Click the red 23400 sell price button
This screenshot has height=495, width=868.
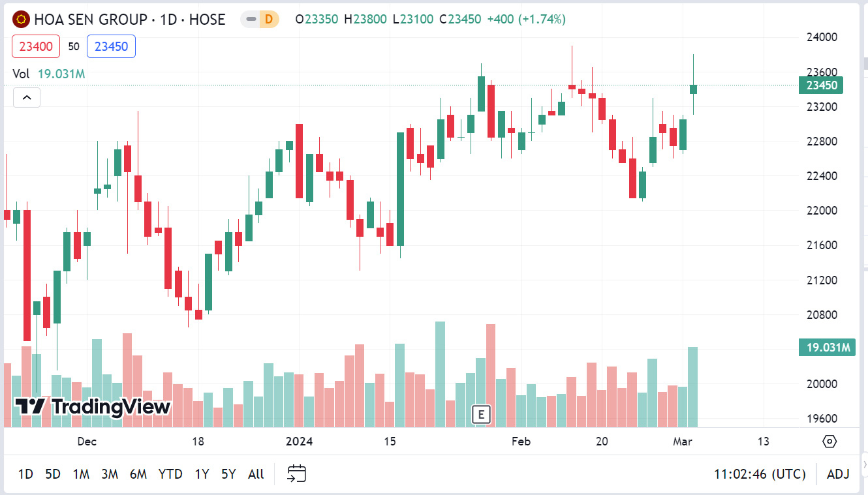[x=35, y=46]
